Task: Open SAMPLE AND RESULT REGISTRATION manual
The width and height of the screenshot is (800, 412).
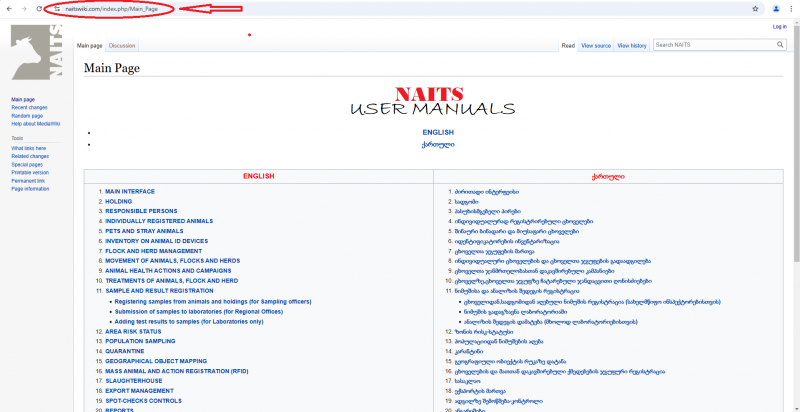Action: click(x=159, y=291)
